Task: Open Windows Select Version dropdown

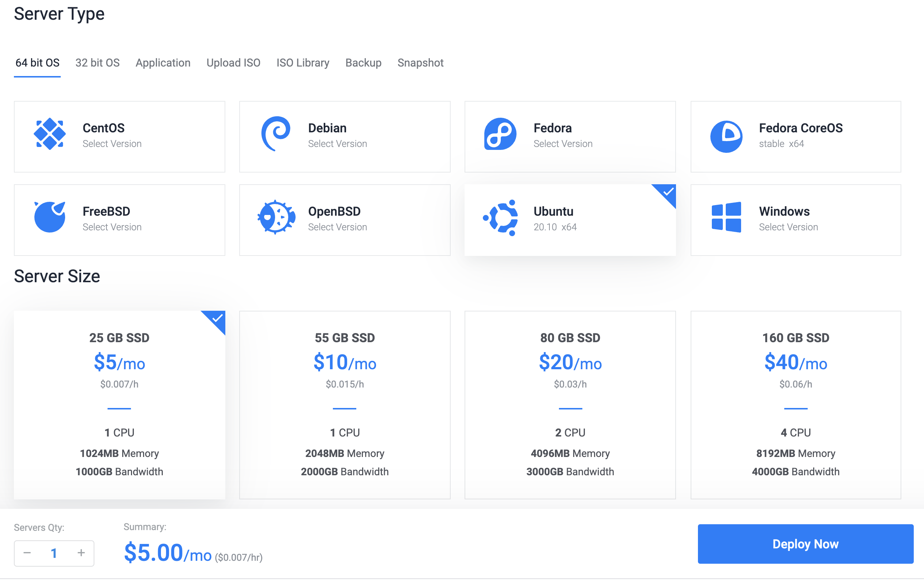Action: coord(788,227)
